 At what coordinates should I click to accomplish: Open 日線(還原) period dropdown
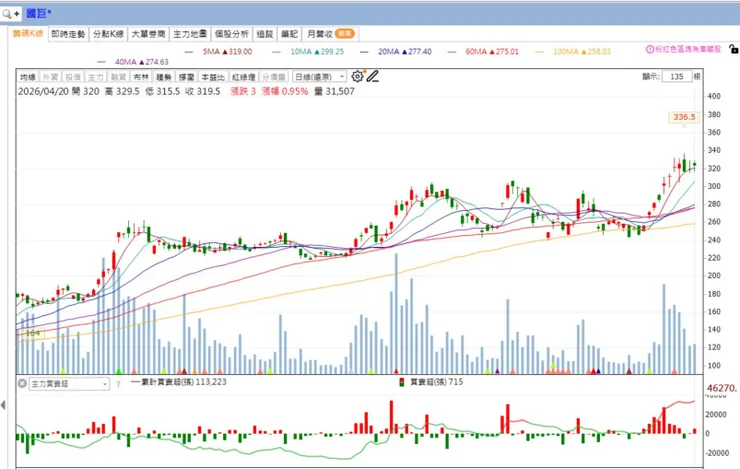pyautogui.click(x=320, y=76)
